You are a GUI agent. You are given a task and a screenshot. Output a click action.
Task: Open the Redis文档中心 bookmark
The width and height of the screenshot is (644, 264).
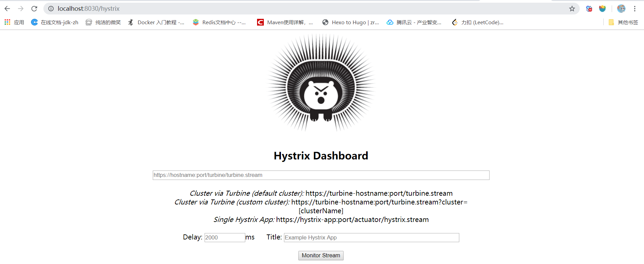(x=219, y=22)
